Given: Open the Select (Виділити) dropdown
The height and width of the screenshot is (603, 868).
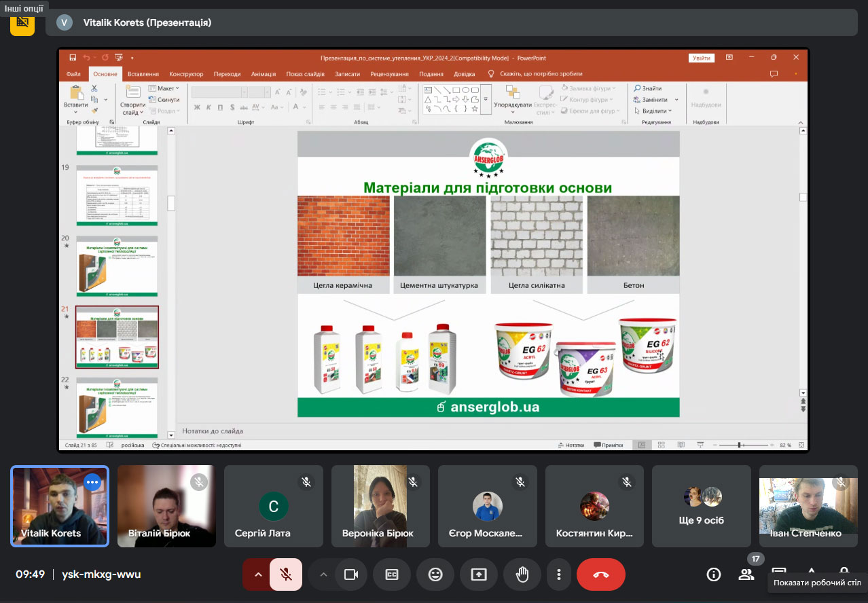Looking at the screenshot, I should click(x=653, y=111).
